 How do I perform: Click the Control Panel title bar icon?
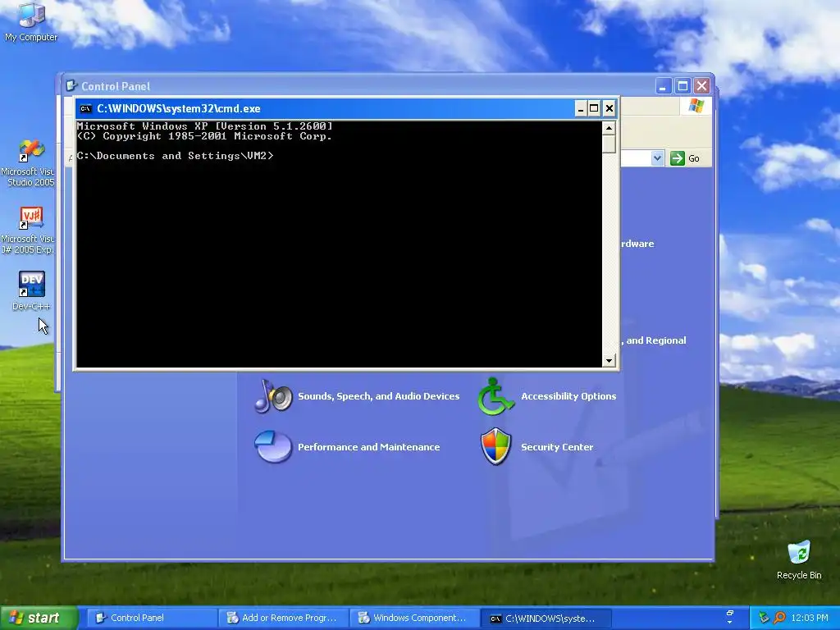[x=71, y=85]
